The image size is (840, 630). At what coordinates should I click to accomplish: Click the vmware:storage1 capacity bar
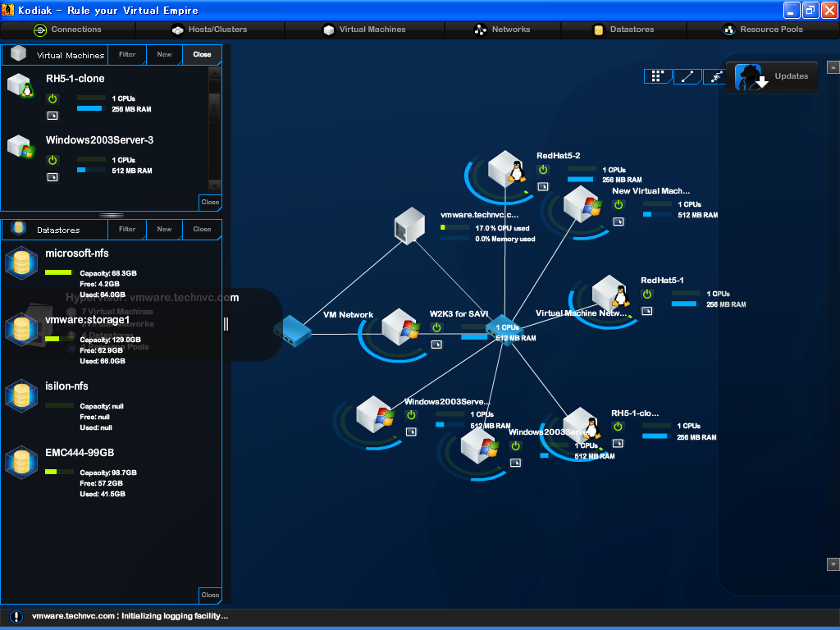tap(59, 339)
